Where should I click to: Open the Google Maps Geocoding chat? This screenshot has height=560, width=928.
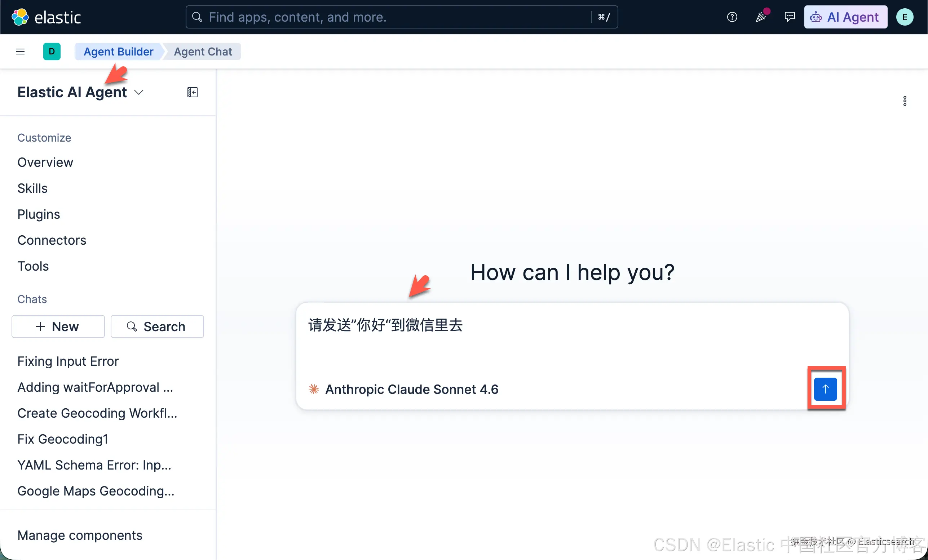[96, 491]
